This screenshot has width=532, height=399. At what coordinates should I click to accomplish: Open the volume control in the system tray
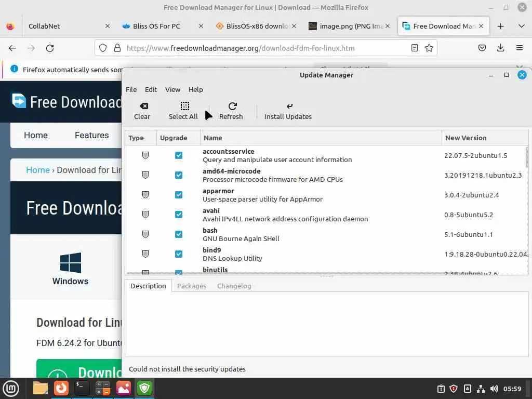pos(494,389)
